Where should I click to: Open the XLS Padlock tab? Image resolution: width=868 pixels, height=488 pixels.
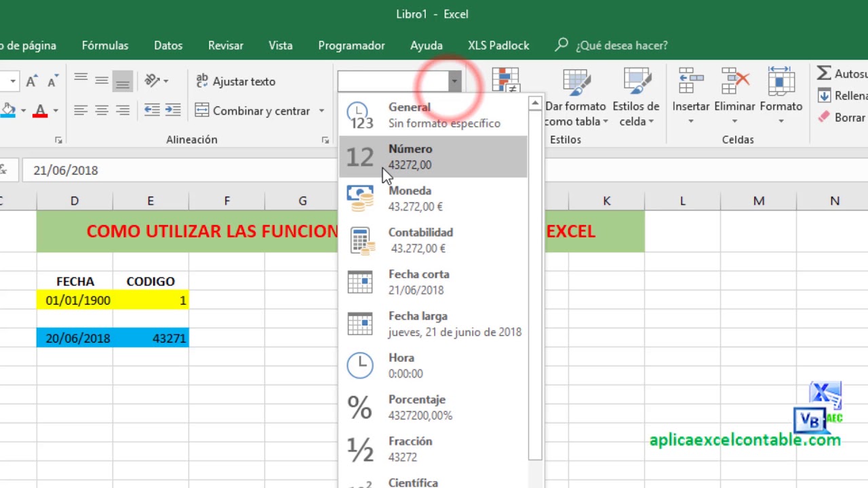[498, 45]
